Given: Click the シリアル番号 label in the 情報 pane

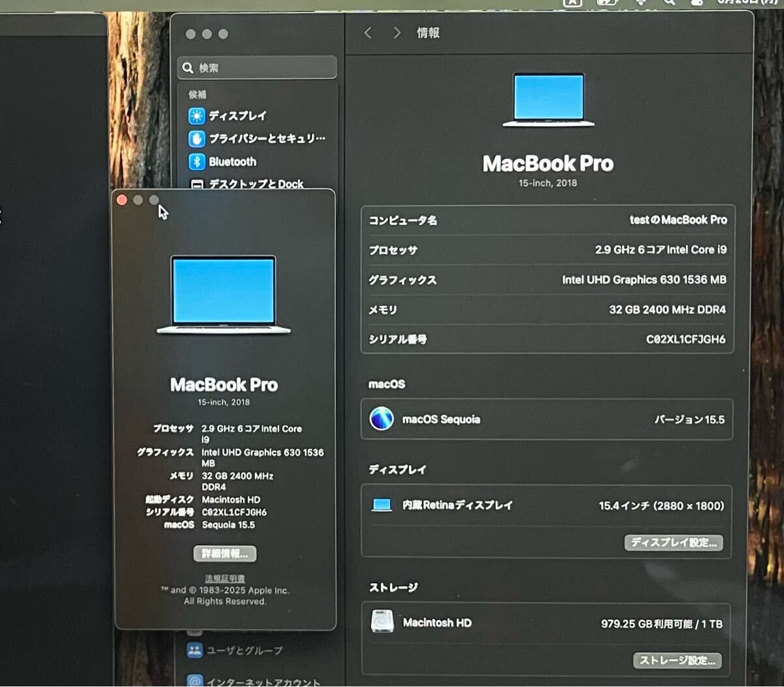Looking at the screenshot, I should [x=398, y=339].
